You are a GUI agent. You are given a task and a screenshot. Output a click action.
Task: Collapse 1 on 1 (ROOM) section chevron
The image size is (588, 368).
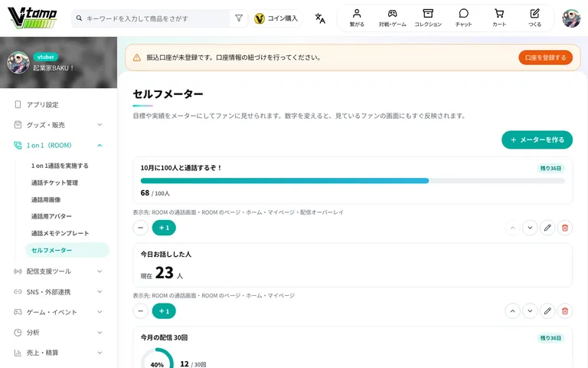[x=100, y=146]
